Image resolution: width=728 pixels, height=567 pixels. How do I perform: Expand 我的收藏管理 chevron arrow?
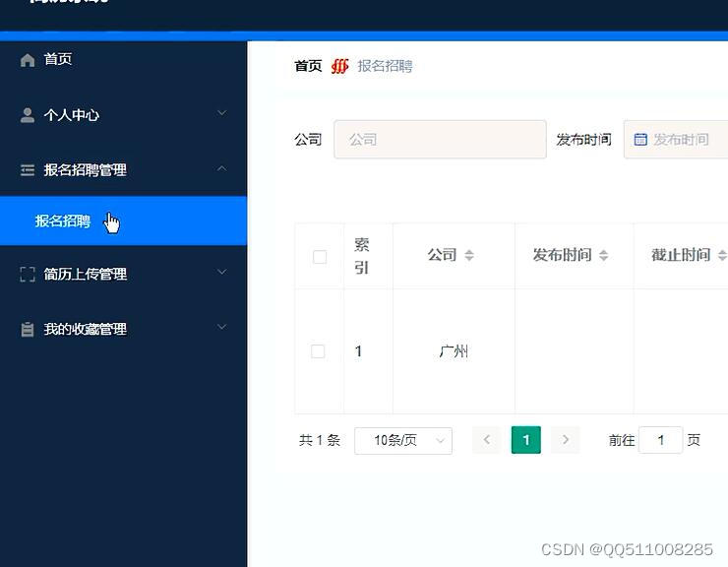point(222,327)
